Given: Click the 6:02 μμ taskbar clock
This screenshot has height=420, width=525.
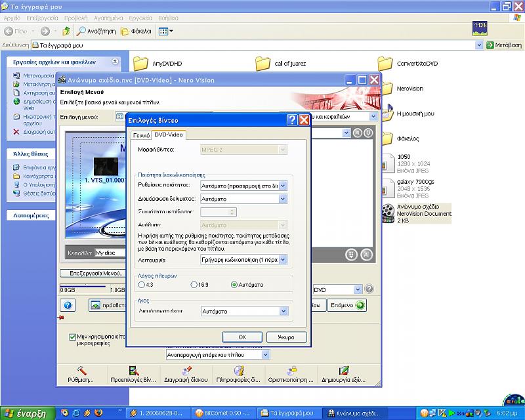Looking at the screenshot, I should coord(505,413).
